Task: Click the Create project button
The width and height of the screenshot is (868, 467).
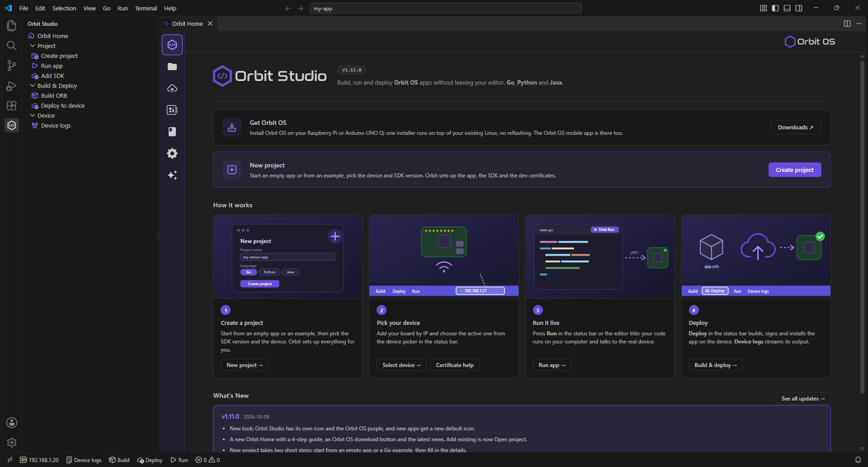Action: 794,170
